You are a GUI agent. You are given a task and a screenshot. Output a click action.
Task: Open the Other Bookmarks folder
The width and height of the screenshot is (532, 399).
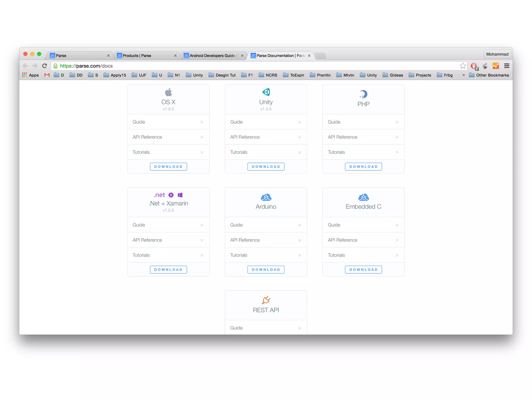[489, 75]
